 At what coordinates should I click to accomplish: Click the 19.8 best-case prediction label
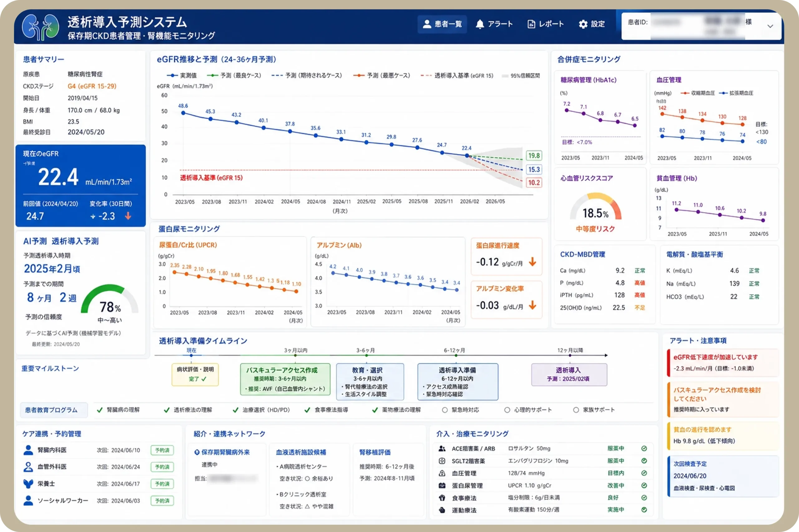tap(534, 155)
